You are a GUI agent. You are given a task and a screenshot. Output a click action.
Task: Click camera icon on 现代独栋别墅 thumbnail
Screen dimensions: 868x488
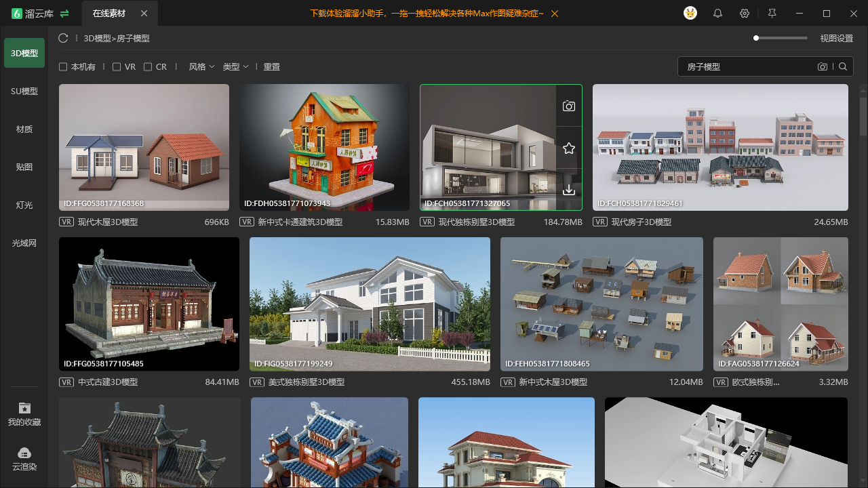click(569, 106)
